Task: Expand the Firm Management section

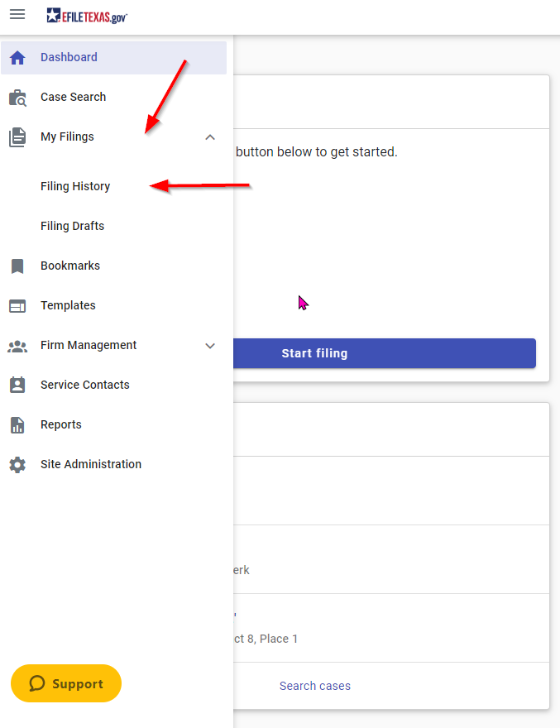Action: point(210,345)
